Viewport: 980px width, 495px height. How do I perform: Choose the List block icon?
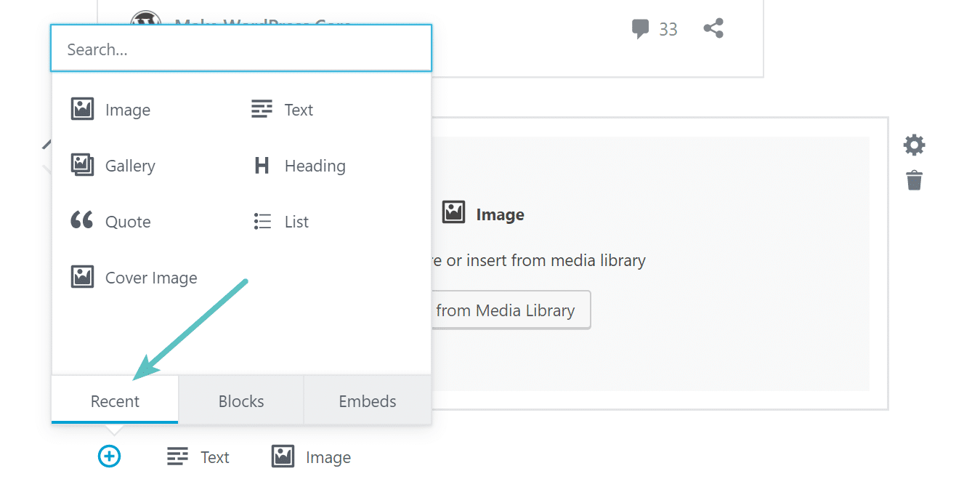point(262,222)
